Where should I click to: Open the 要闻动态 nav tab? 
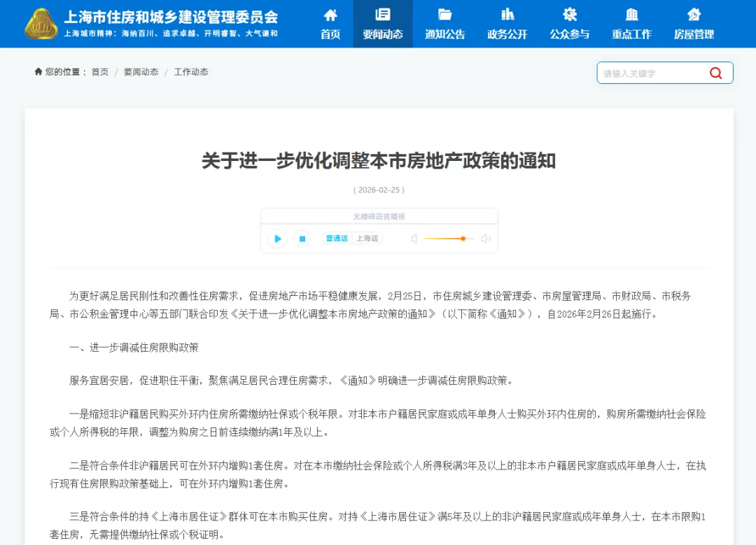pyautogui.click(x=383, y=24)
